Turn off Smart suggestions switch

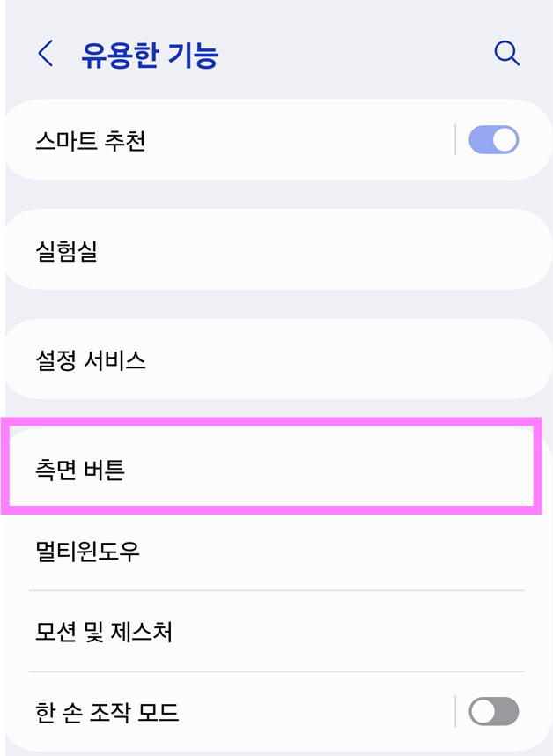[x=494, y=139]
